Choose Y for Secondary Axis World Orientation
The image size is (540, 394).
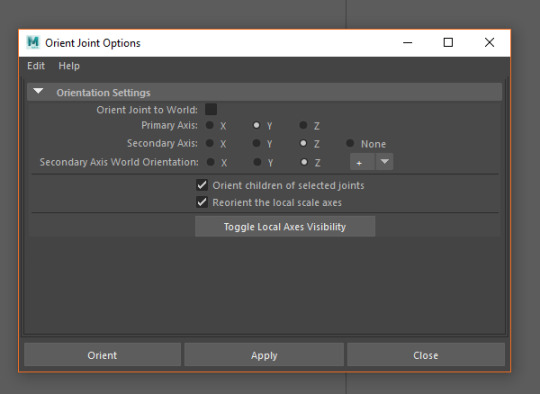coord(257,162)
